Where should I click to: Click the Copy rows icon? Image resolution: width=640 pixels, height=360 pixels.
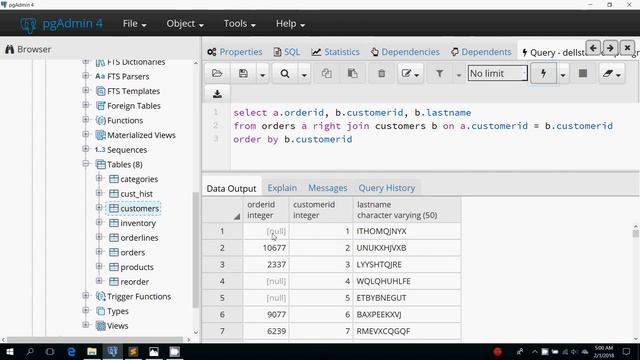(x=326, y=73)
